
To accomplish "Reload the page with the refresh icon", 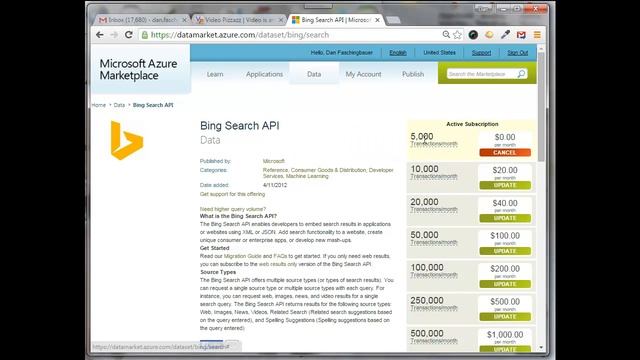I will (x=129, y=35).
